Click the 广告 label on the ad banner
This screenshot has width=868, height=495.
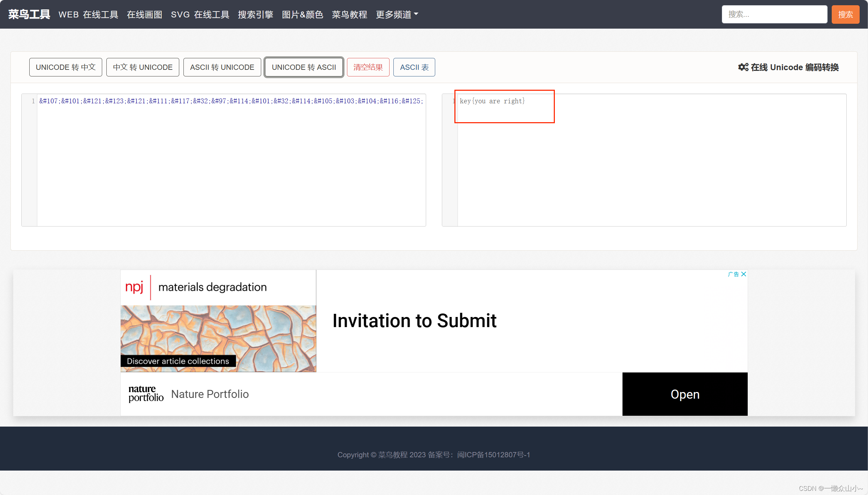pyautogui.click(x=733, y=274)
